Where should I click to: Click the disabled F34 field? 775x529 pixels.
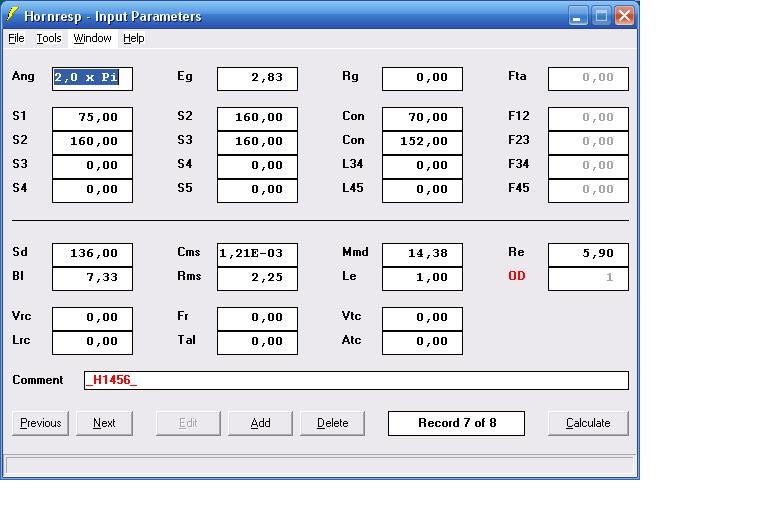[x=588, y=167]
